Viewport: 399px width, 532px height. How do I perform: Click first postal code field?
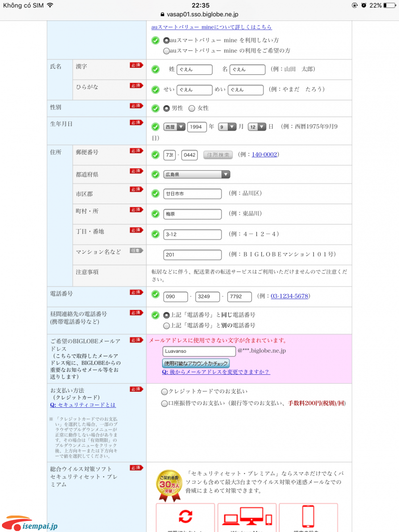169,155
